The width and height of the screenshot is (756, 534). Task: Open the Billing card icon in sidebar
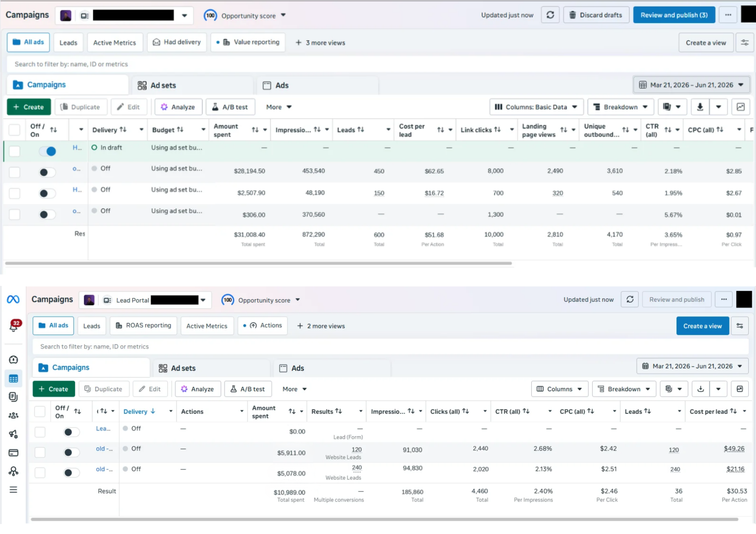tap(13, 453)
